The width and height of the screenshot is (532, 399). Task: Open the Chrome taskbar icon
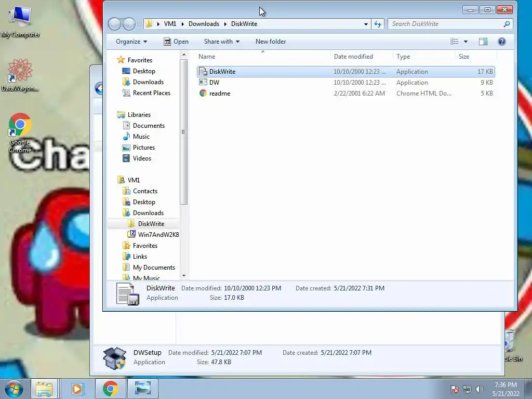pos(110,389)
